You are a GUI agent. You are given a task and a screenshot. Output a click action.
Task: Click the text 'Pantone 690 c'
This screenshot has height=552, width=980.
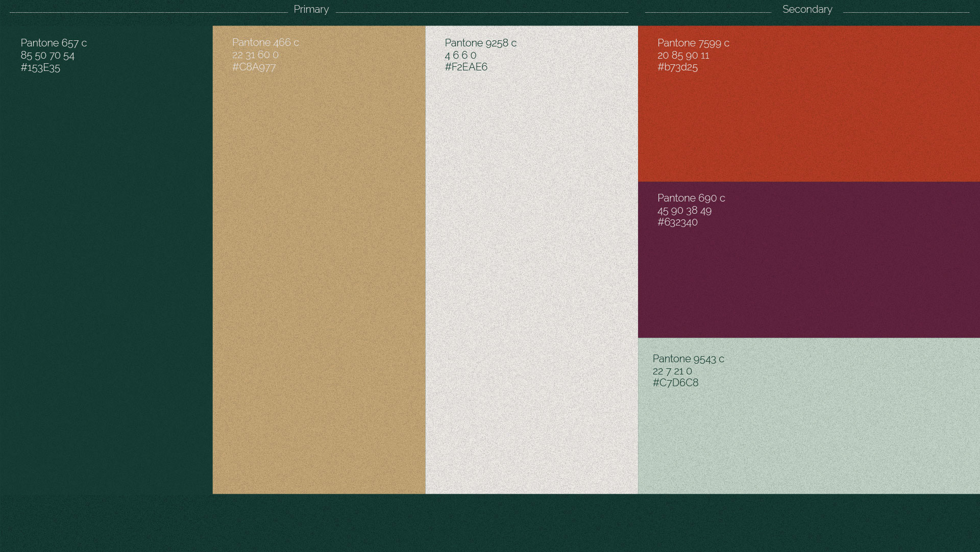pyautogui.click(x=691, y=198)
